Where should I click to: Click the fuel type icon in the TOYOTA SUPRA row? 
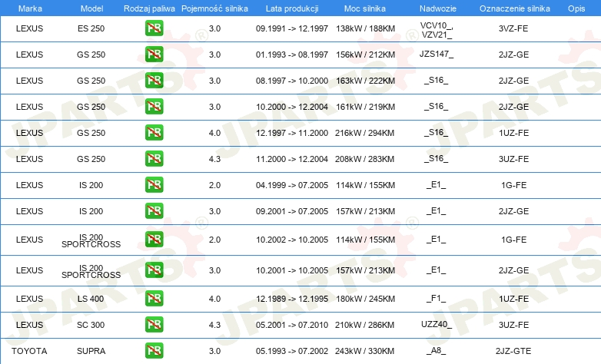click(x=154, y=351)
